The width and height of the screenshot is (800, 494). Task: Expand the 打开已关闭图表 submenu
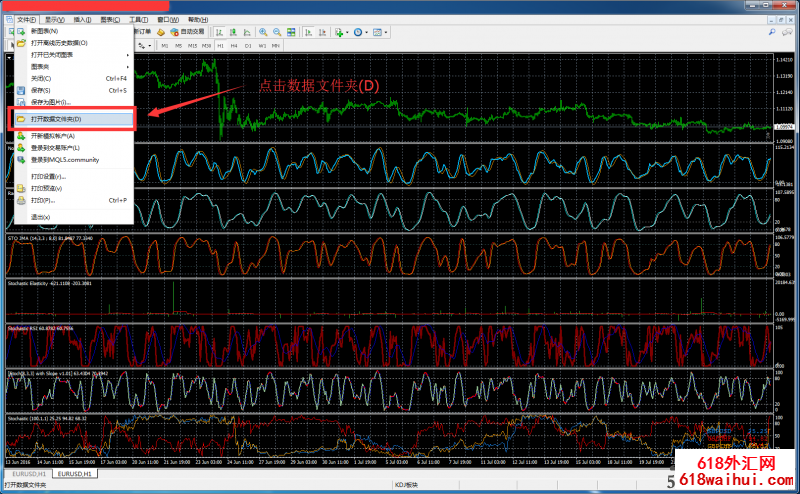[x=74, y=55]
